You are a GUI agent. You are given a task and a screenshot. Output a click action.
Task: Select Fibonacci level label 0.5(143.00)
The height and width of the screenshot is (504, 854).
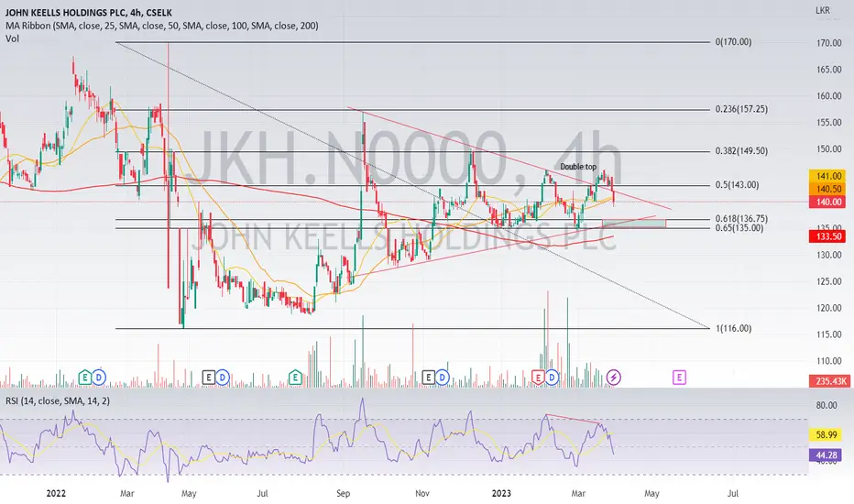(737, 185)
